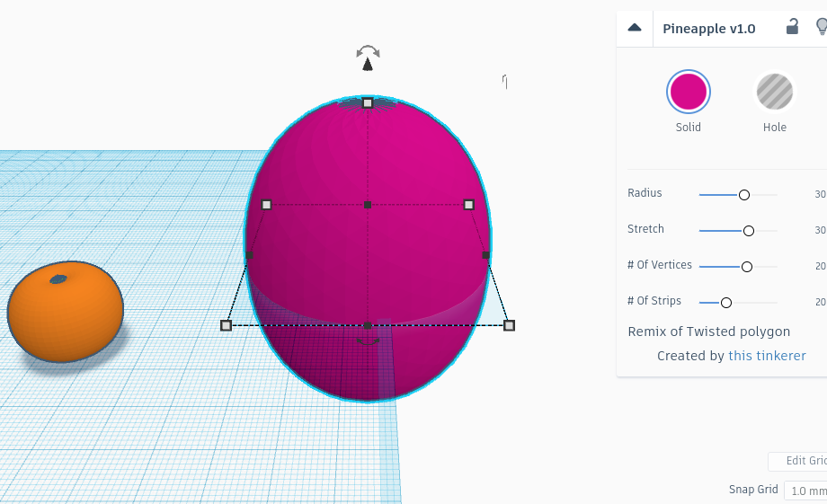Click the Radius slider handle
The height and width of the screenshot is (504, 827).
pyautogui.click(x=743, y=195)
